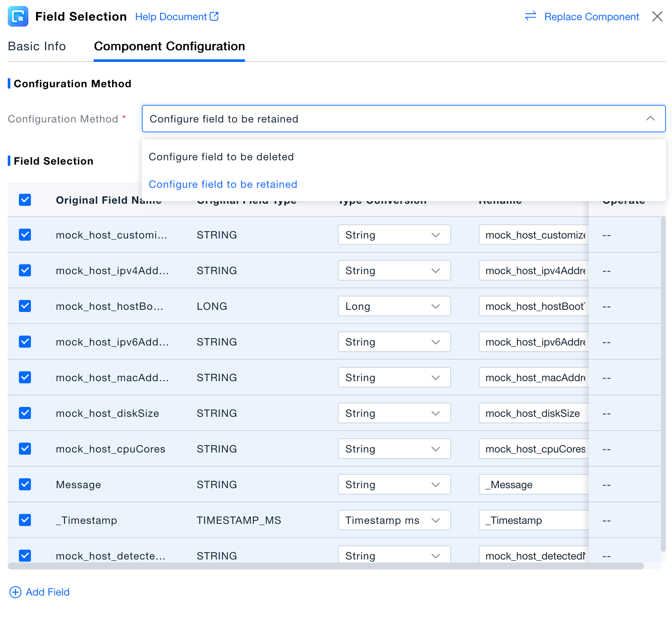Choose 'Configure field to be retained' option
The image size is (672, 636).
(x=223, y=184)
